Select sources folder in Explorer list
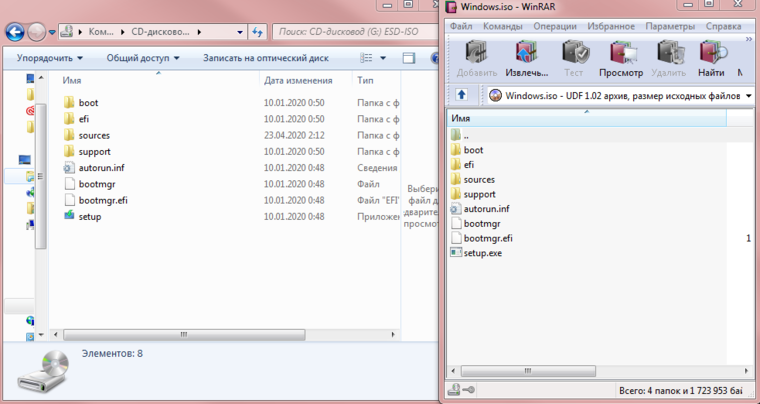The height and width of the screenshot is (404, 760). tap(94, 135)
